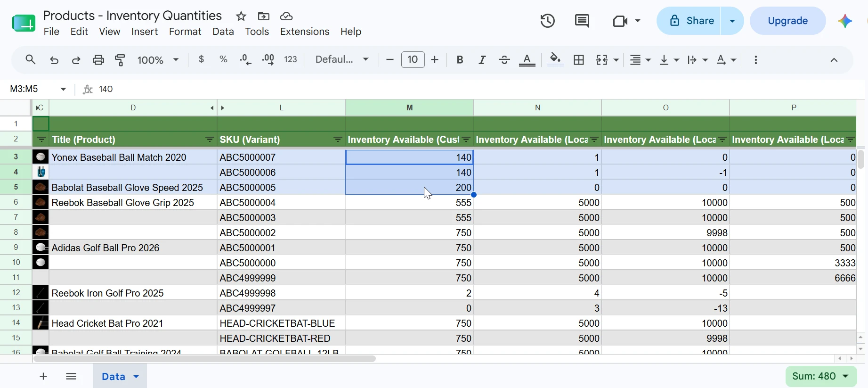Image resolution: width=868 pixels, height=388 pixels.
Task: Format as currency
Action: tap(202, 59)
